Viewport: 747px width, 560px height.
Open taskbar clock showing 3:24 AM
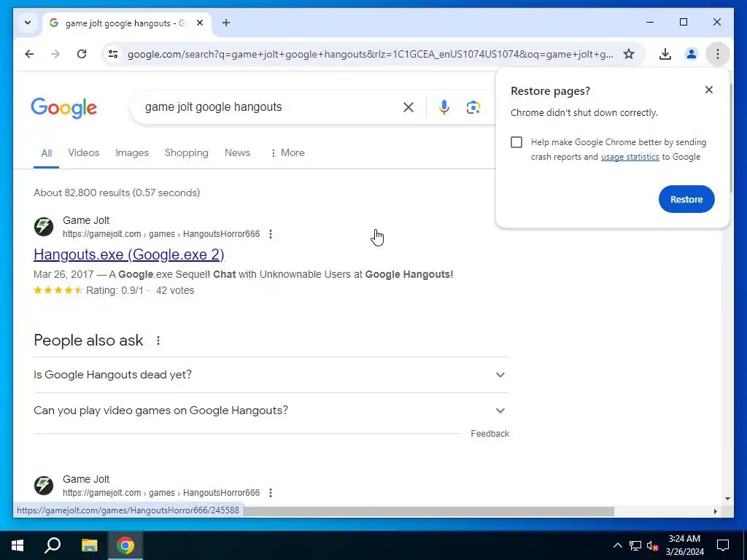coord(684,545)
